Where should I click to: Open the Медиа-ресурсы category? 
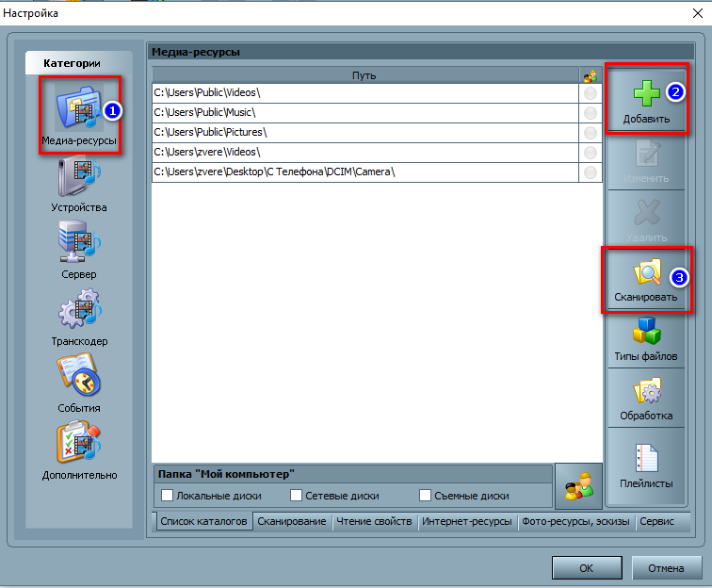point(79,115)
